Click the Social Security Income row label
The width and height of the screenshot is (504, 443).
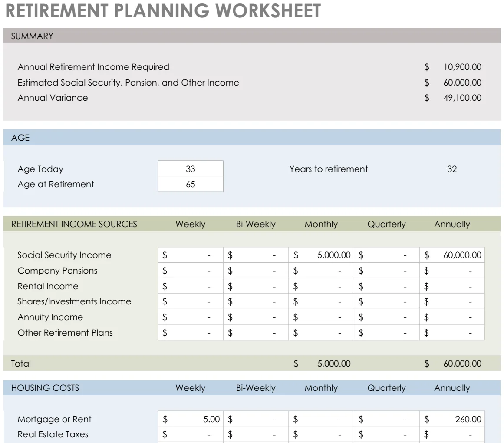click(64, 255)
